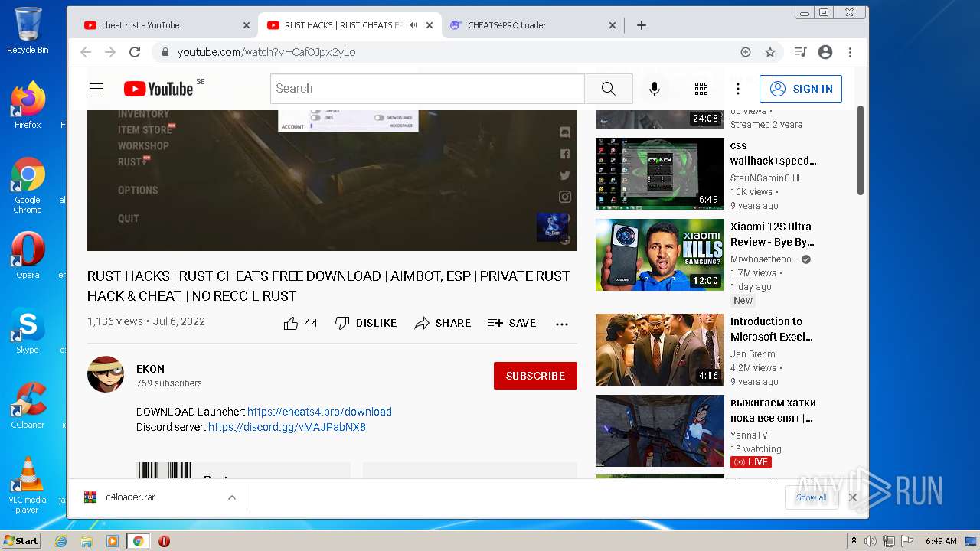Open Introduction to Microsoft Excel thumbnail
Screen dimensions: 980x551
click(x=660, y=350)
